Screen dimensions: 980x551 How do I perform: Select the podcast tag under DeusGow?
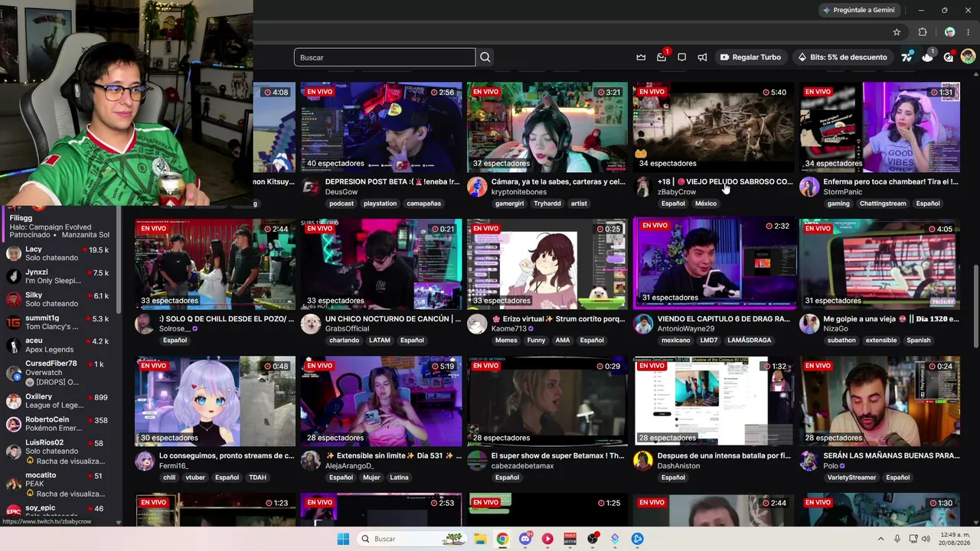coord(341,204)
